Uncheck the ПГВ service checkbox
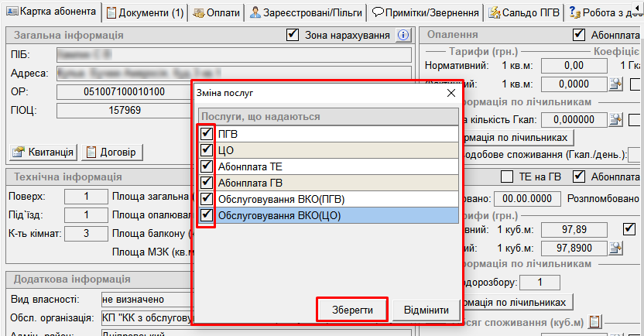The image size is (644, 336). [x=207, y=133]
